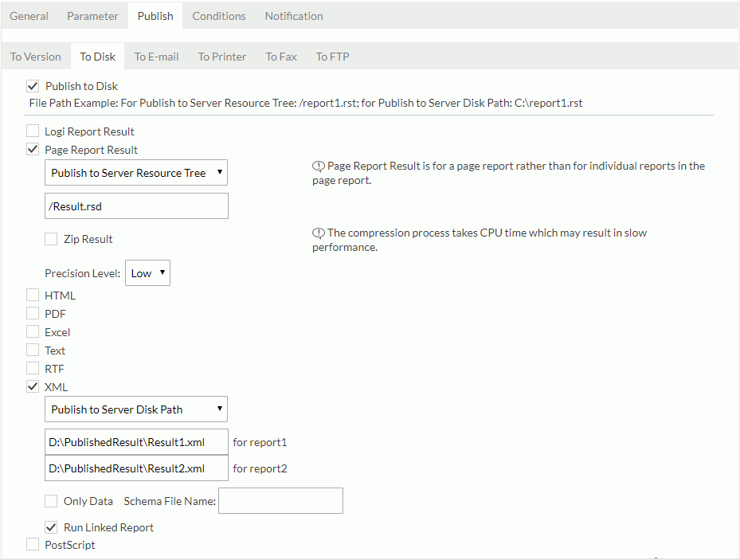The image size is (740, 560).
Task: Click the Result1.xml path field for report1
Action: pyautogui.click(x=136, y=442)
